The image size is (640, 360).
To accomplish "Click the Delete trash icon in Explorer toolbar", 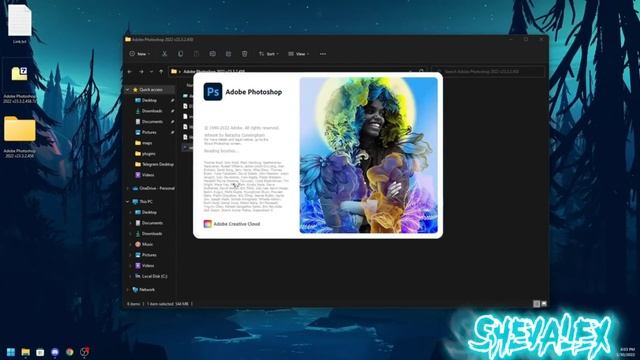I will [x=244, y=54].
